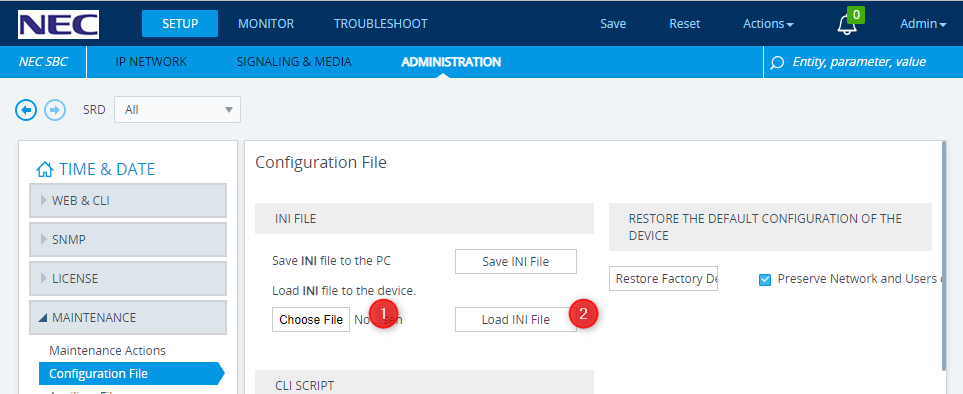Open the Admin user dropdown
Image resolution: width=963 pixels, height=394 pixels.
tap(923, 23)
